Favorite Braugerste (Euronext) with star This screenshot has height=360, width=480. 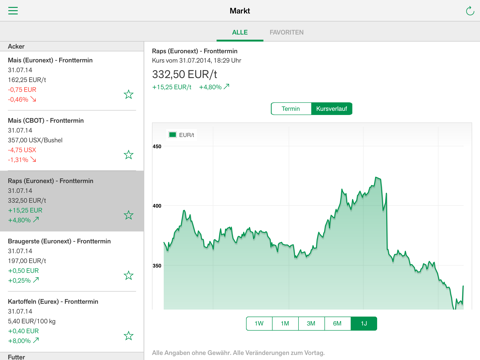(129, 275)
